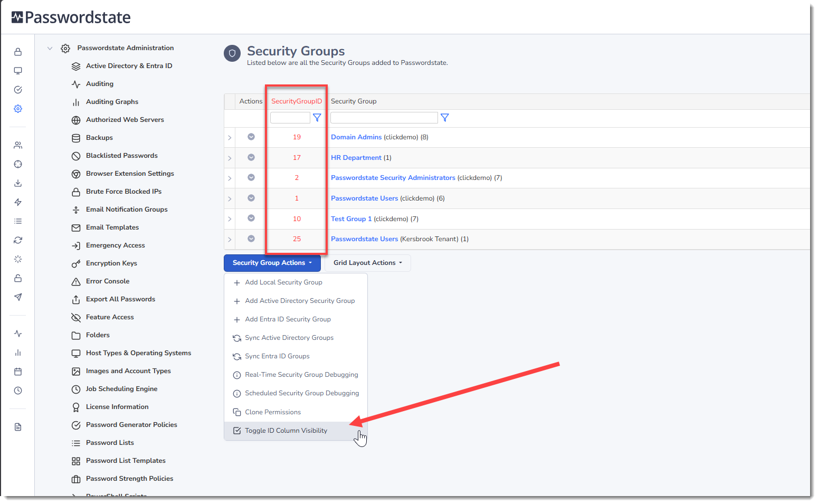Viewport: 818px width, 504px height.
Task: Choose Sync Active Directory Groups
Action: pos(295,338)
